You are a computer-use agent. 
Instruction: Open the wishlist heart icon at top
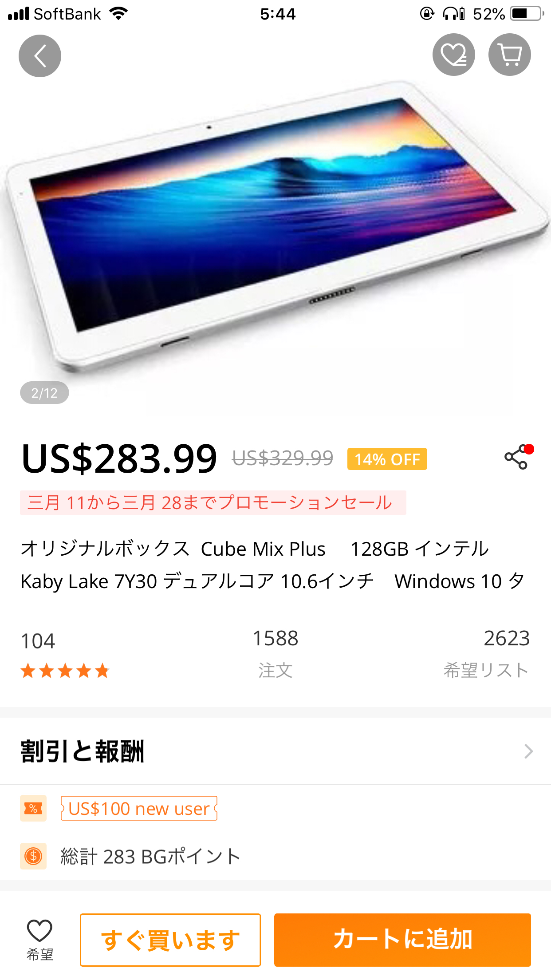pyautogui.click(x=454, y=55)
